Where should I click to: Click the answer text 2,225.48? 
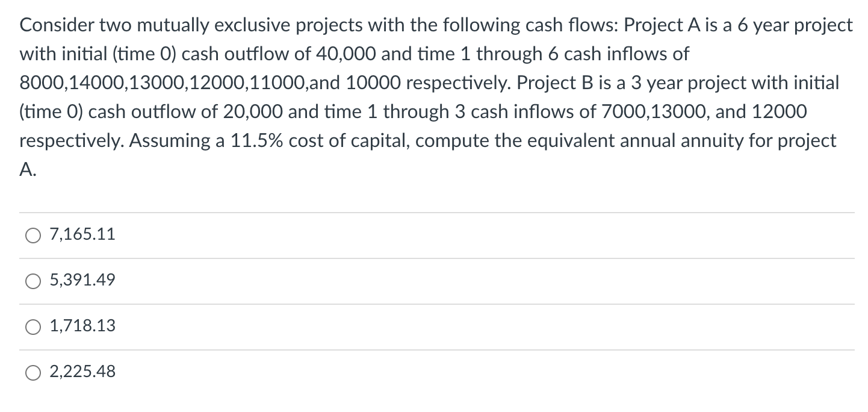[82, 372]
